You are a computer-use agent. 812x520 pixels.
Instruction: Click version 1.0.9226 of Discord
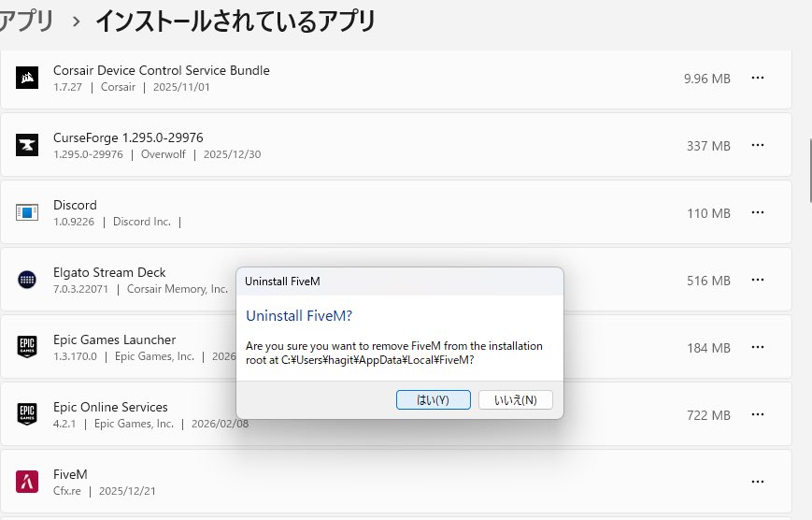point(74,222)
